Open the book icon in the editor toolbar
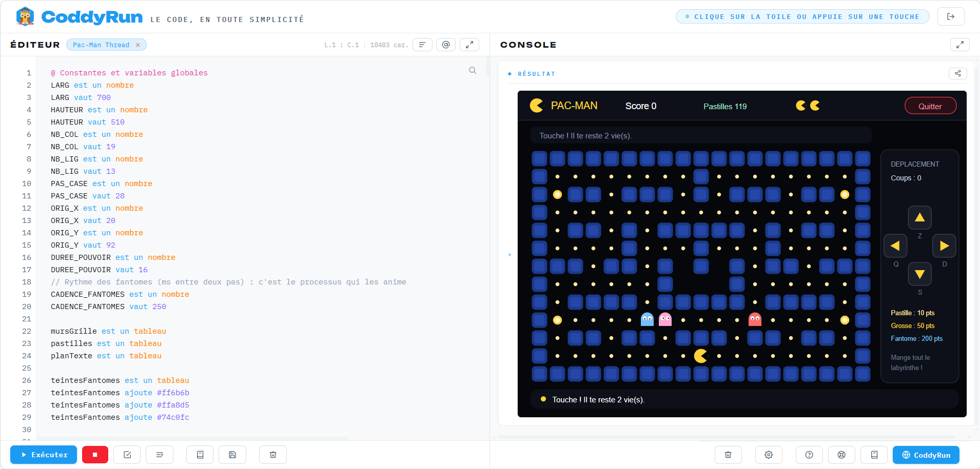The height and width of the screenshot is (469, 980). pos(200,455)
